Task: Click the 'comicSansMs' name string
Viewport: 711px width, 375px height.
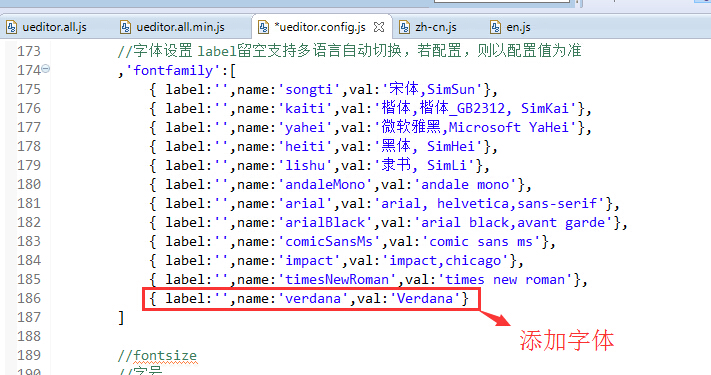Action: coord(329,242)
